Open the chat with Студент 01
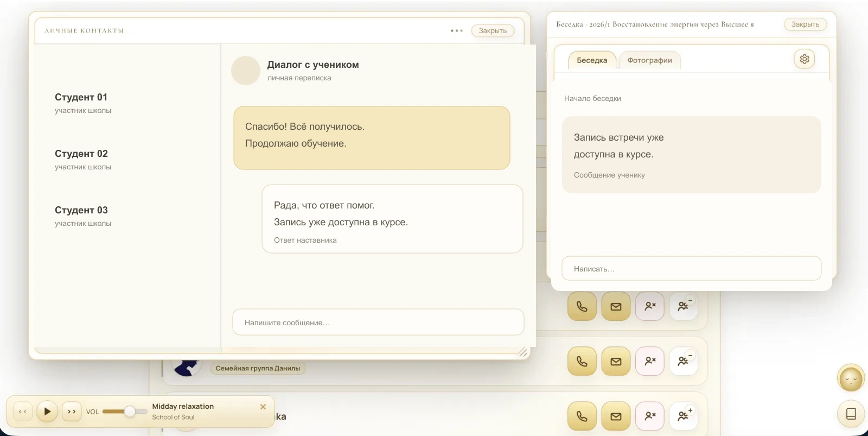The width and height of the screenshot is (868, 436). [x=83, y=103]
